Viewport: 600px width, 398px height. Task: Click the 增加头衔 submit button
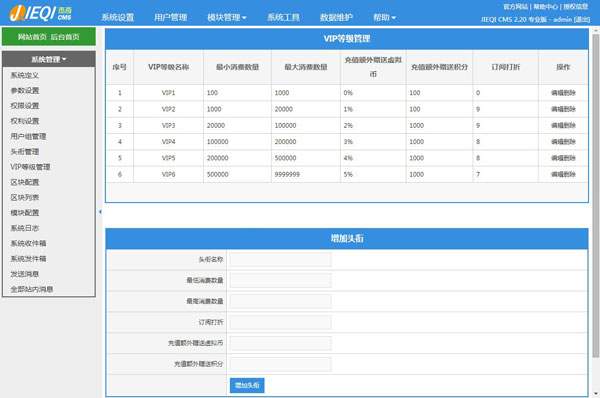tap(247, 385)
